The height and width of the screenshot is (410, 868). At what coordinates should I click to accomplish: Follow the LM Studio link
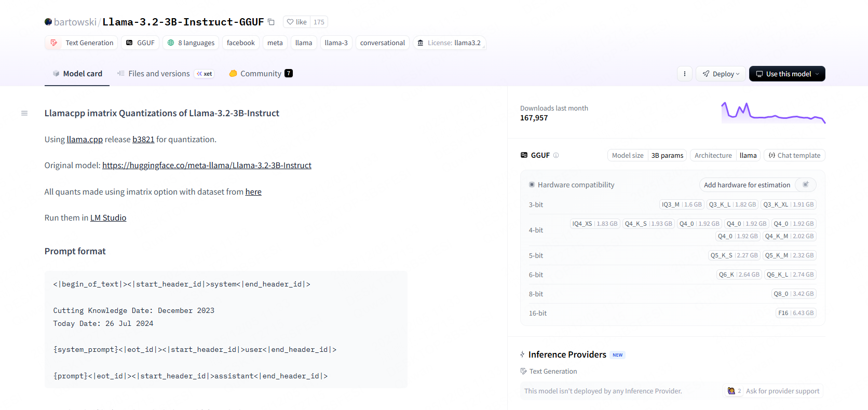[x=108, y=218]
